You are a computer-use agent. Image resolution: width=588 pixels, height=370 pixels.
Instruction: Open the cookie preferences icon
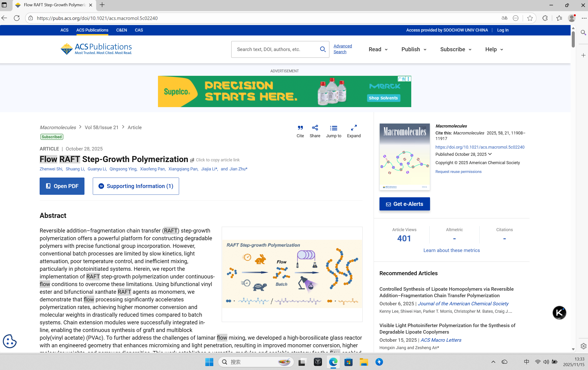tap(10, 341)
